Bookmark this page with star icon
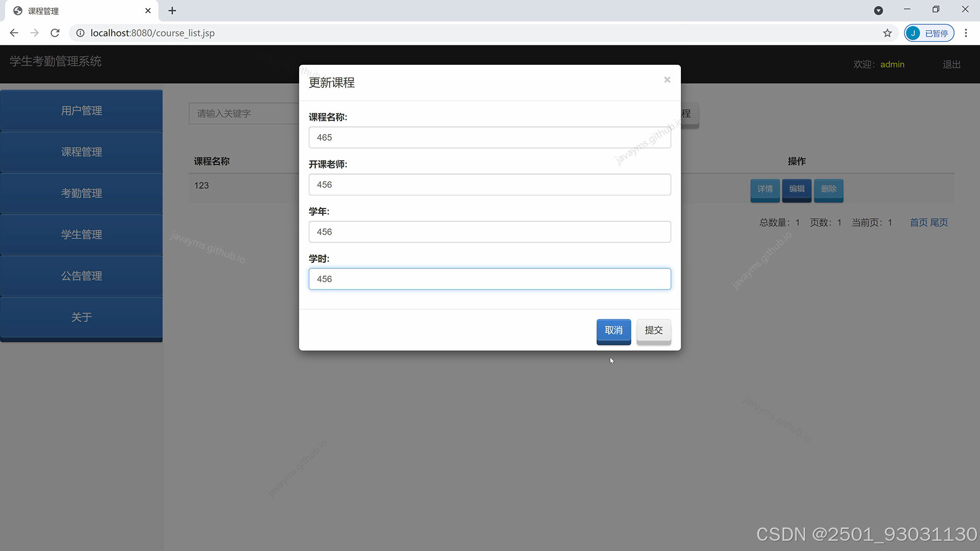The height and width of the screenshot is (551, 980). tap(887, 33)
